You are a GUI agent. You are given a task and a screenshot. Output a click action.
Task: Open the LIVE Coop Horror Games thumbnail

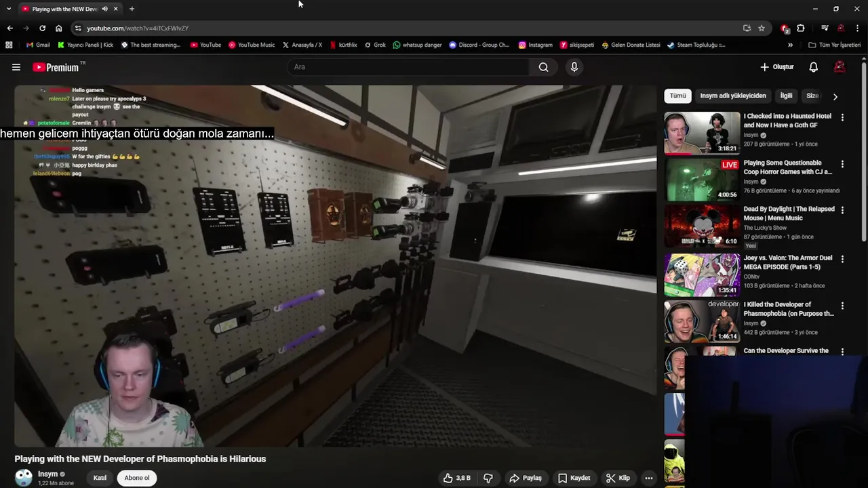[x=702, y=180]
